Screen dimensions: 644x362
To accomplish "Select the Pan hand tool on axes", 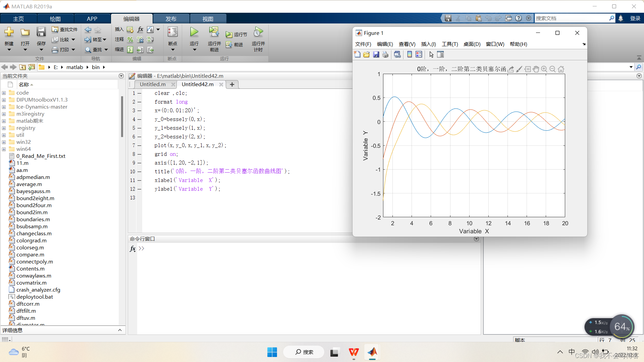I will pos(536,69).
